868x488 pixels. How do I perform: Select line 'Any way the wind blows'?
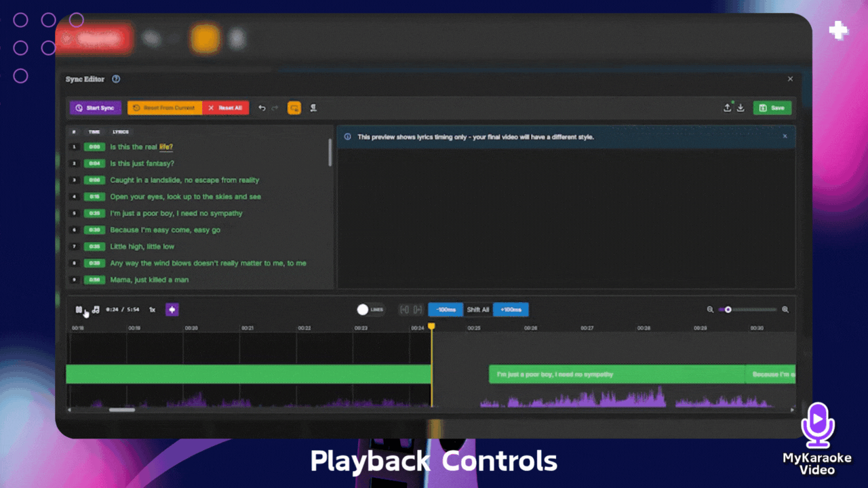point(208,263)
